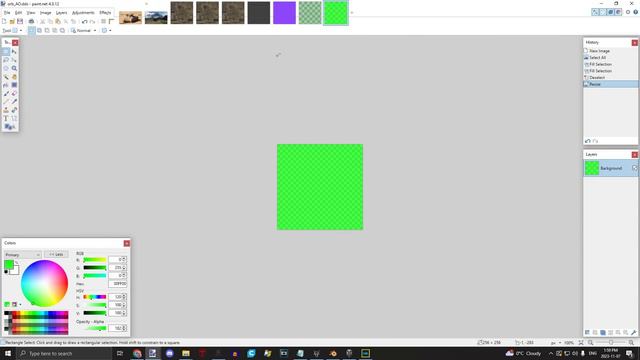
Task: Click the Zoom Out status bar icon
Action: click(x=590, y=342)
